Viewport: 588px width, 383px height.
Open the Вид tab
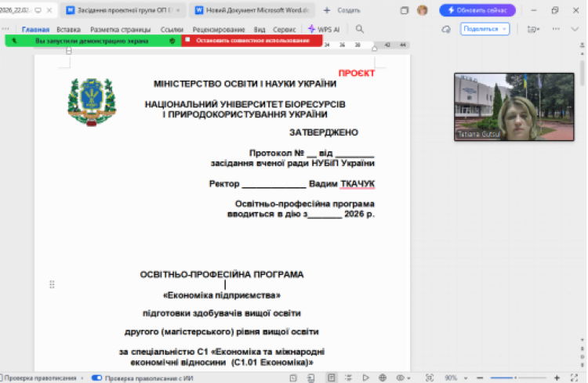(x=260, y=29)
